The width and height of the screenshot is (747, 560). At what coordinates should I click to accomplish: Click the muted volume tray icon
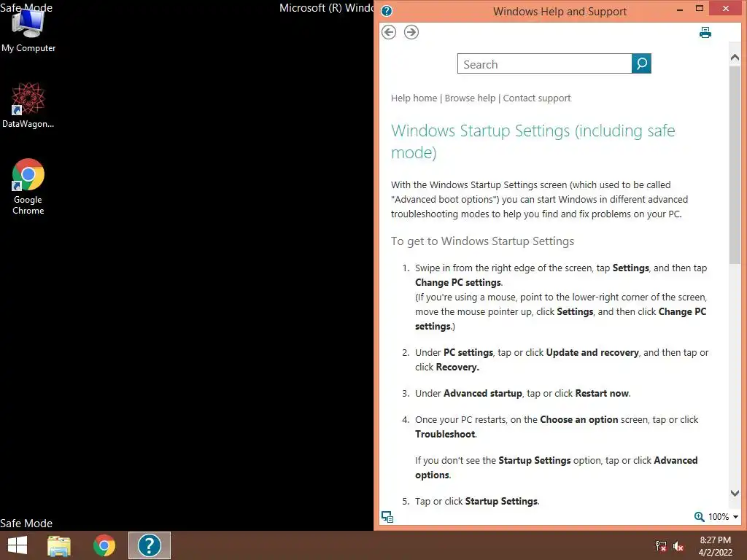click(678, 545)
